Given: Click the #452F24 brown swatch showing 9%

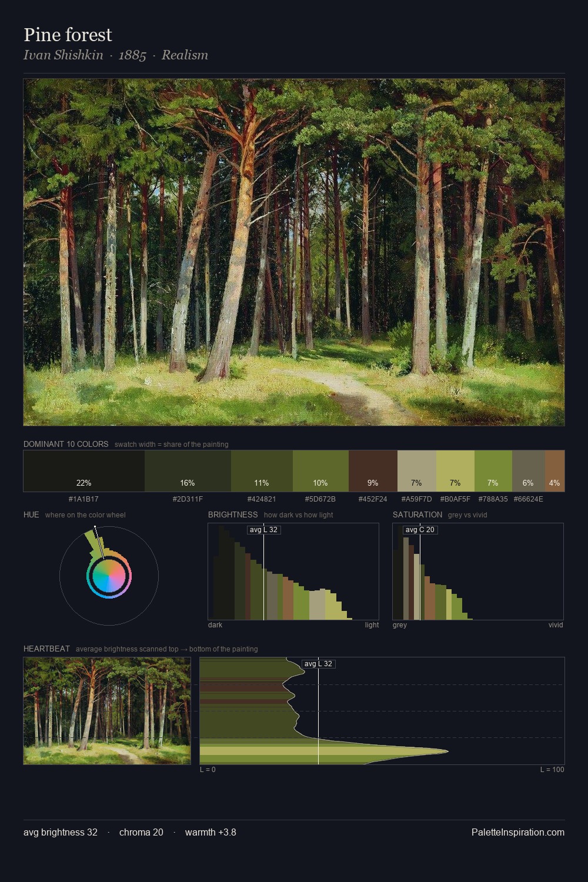Looking at the screenshot, I should [373, 471].
